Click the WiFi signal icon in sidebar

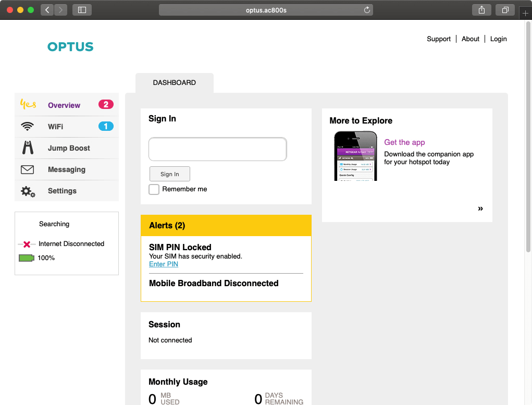[27, 127]
